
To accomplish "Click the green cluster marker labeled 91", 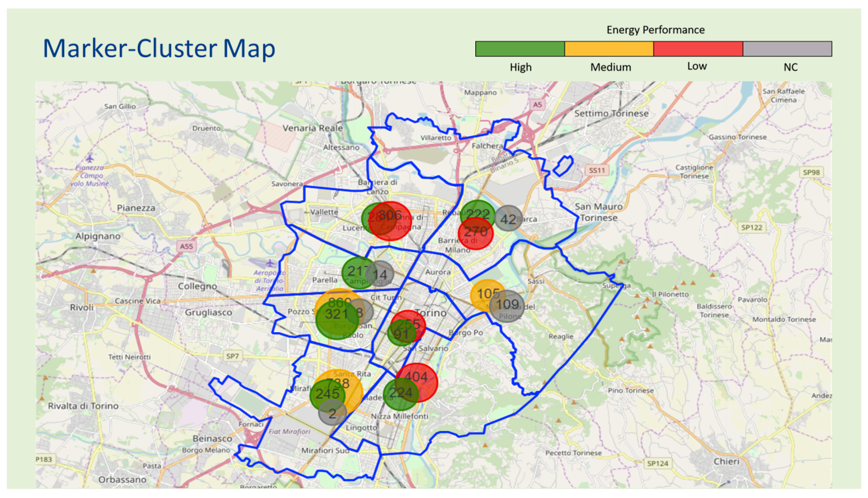I will (401, 334).
